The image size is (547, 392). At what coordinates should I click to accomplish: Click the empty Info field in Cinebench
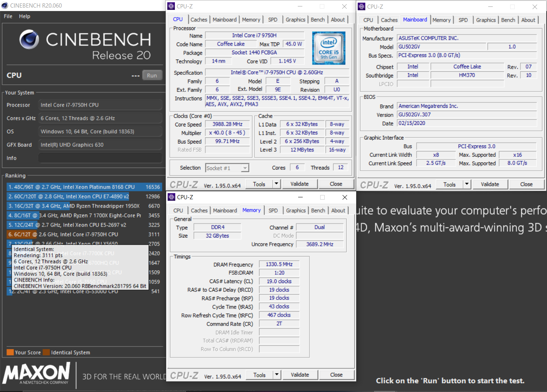pyautogui.click(x=101, y=158)
